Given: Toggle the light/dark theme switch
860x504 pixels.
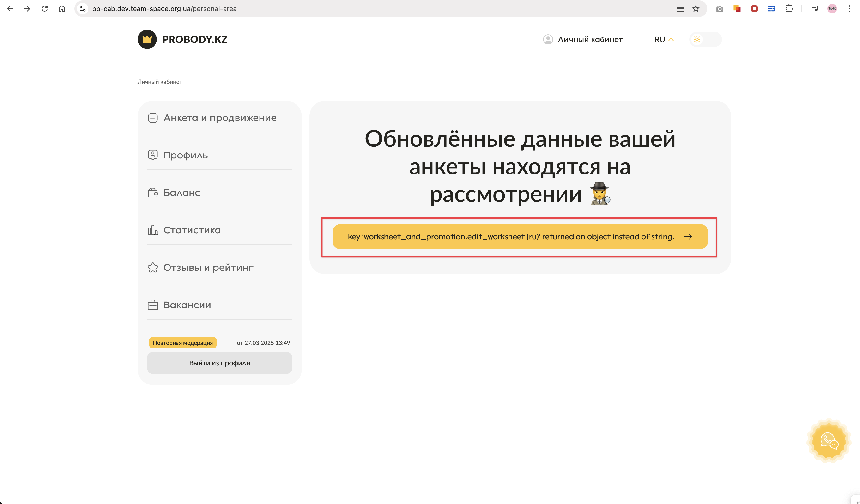Looking at the screenshot, I should point(705,40).
